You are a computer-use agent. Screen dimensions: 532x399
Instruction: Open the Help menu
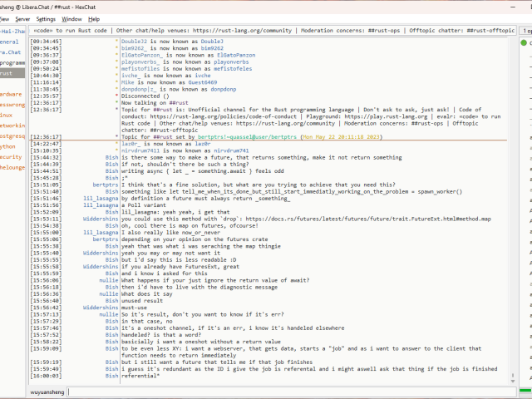pyautogui.click(x=94, y=18)
